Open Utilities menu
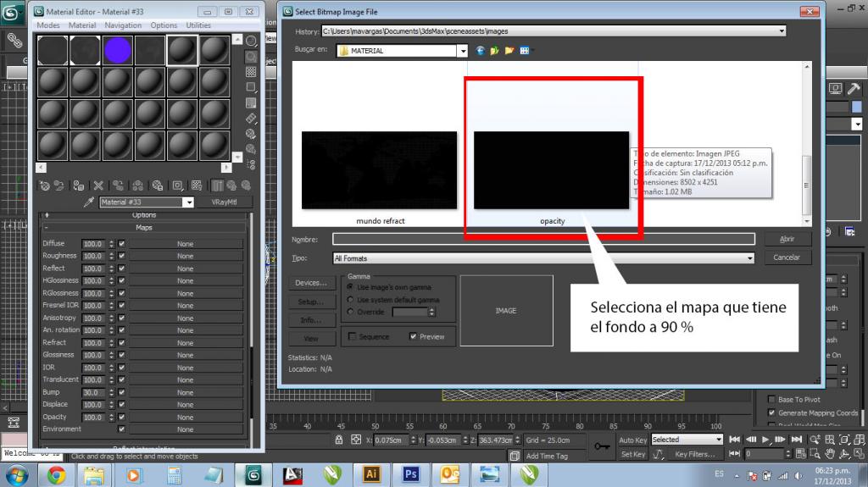868x487 pixels. coord(198,25)
